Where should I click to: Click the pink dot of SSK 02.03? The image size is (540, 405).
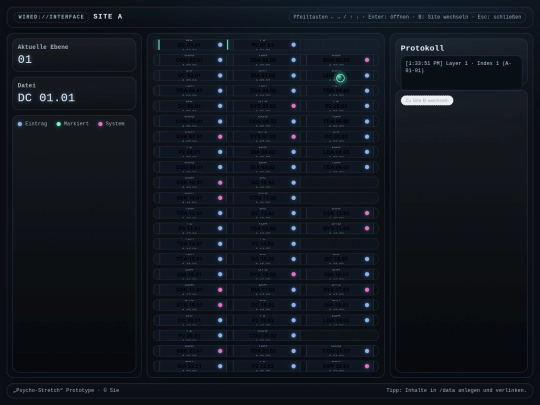pyautogui.click(x=367, y=60)
